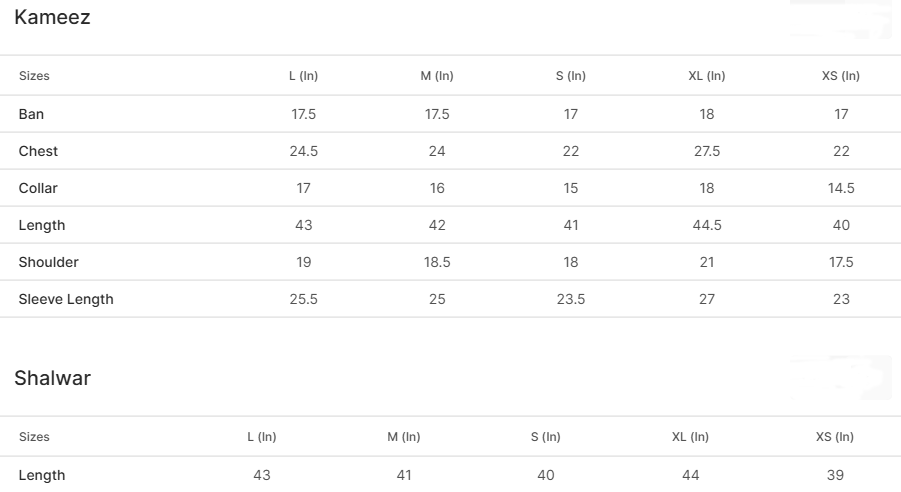Click the Kameez section heading
The image size is (901, 492).
[x=52, y=17]
